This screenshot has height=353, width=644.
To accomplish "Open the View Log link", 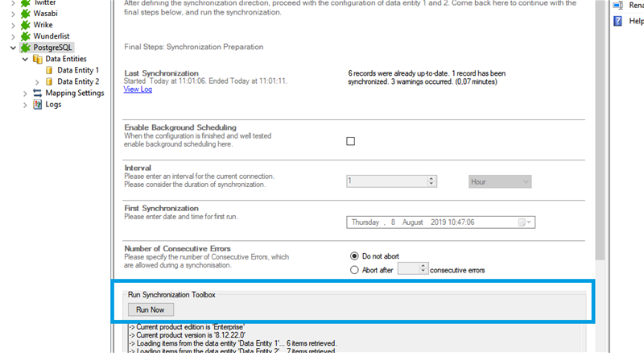I will point(138,89).
